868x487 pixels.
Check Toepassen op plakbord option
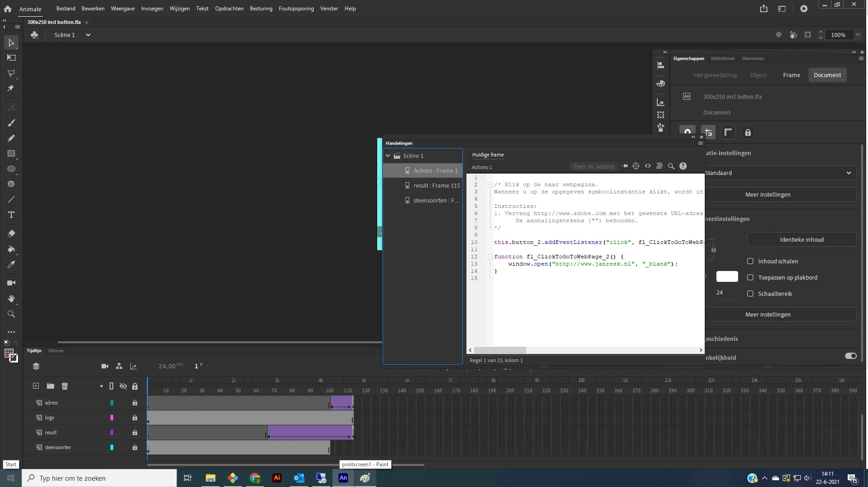[750, 277]
